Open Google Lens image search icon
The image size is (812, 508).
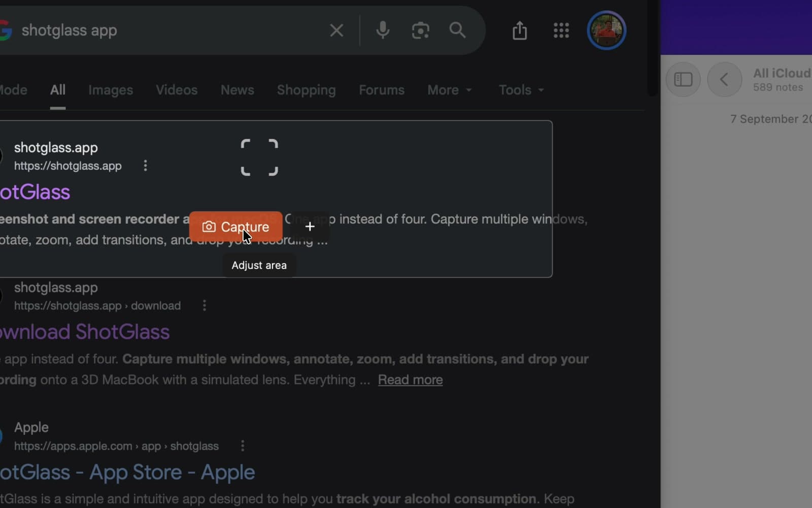point(420,30)
